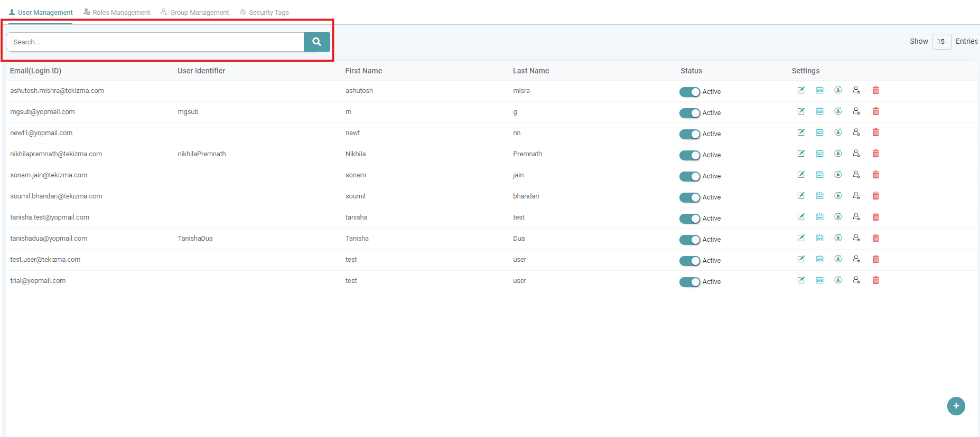
Task: Click the add user plus button
Action: click(956, 406)
